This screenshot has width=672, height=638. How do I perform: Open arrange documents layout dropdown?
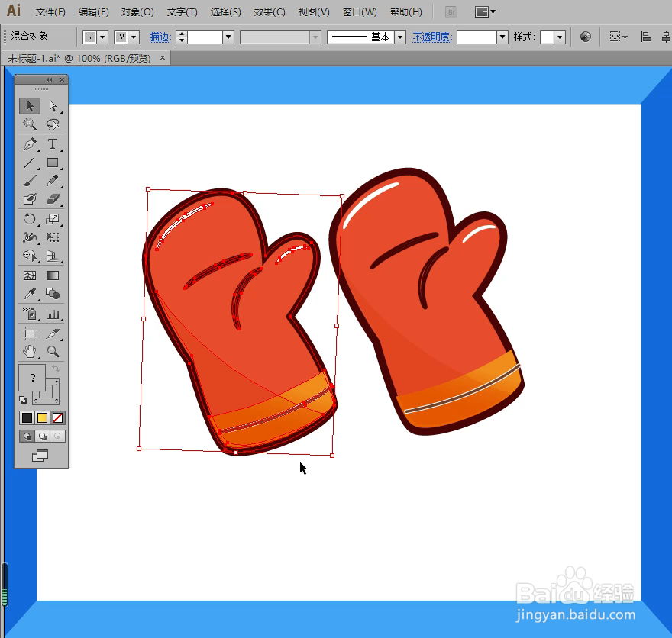pyautogui.click(x=485, y=12)
